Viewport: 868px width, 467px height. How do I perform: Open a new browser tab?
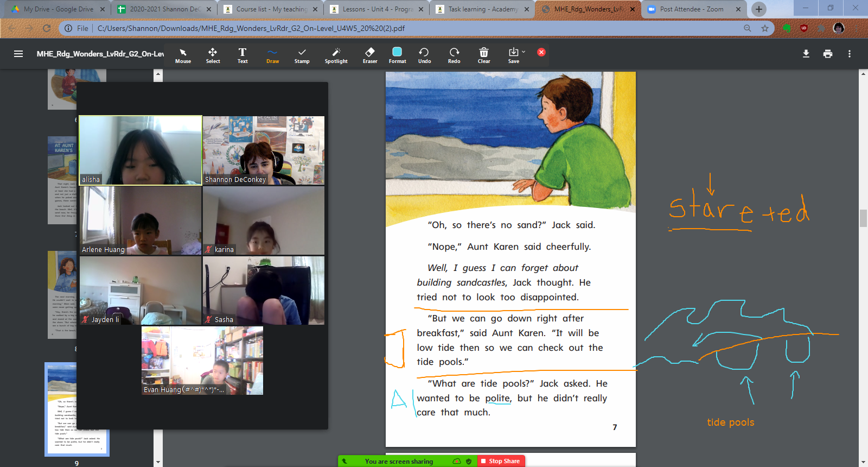pos(759,9)
